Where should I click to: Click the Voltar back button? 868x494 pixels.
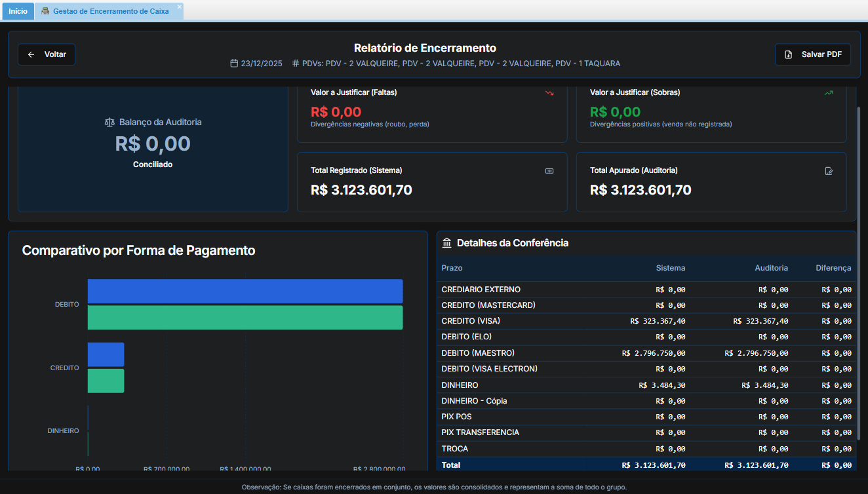point(47,54)
